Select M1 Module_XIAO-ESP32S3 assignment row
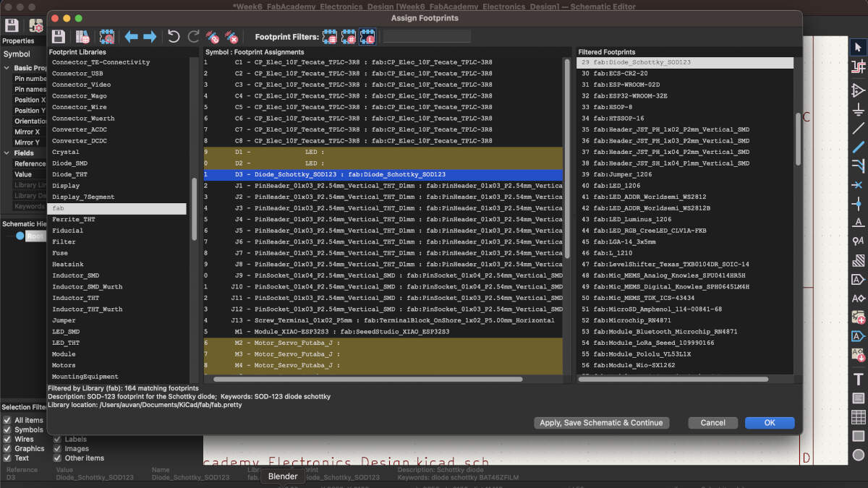This screenshot has width=868, height=488. coord(383,332)
